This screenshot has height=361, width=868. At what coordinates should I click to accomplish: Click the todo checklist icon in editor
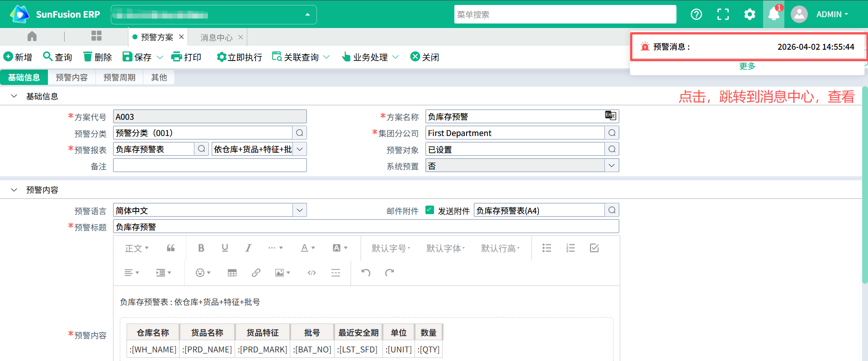coord(594,248)
